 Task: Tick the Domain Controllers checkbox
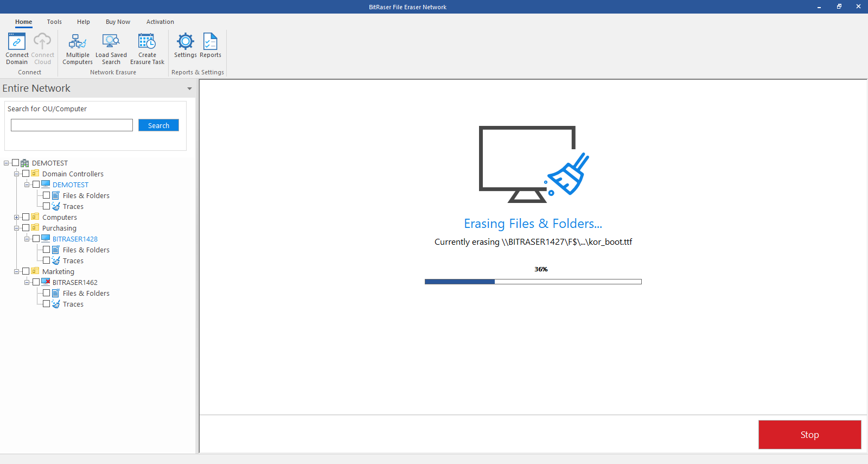point(25,174)
